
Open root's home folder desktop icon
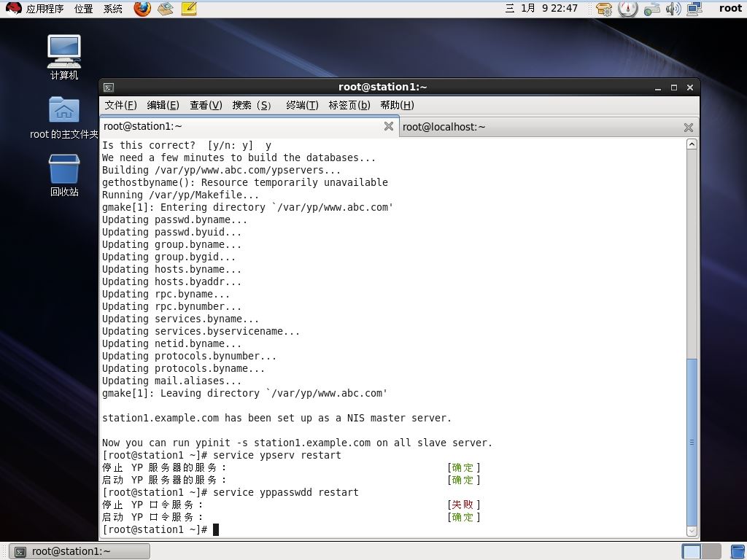pyautogui.click(x=64, y=117)
